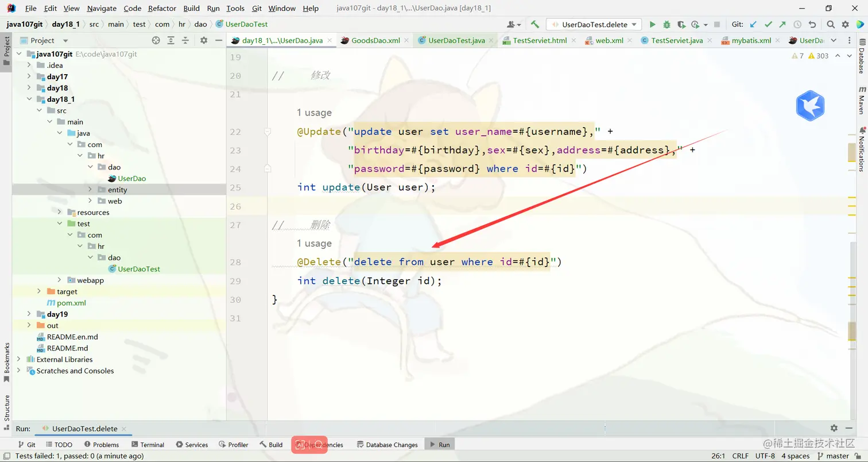
Task: Run with Coverage icon in toolbar
Action: [681, 25]
